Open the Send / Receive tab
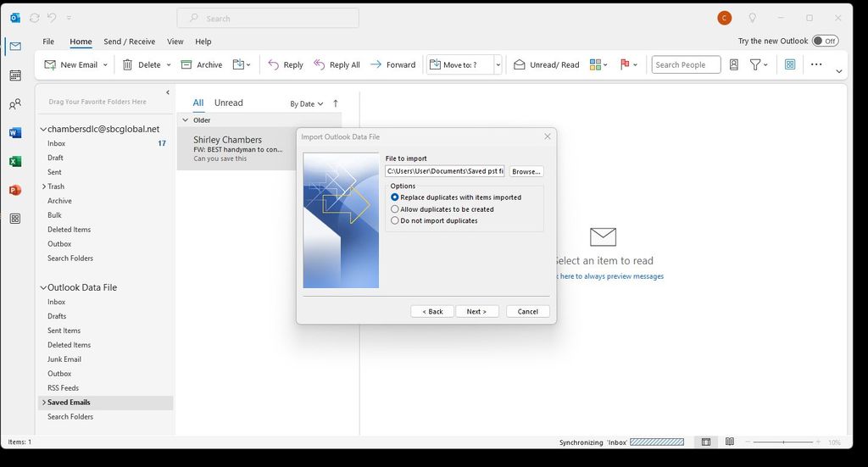Screen dimensions: 868x467 [130, 42]
